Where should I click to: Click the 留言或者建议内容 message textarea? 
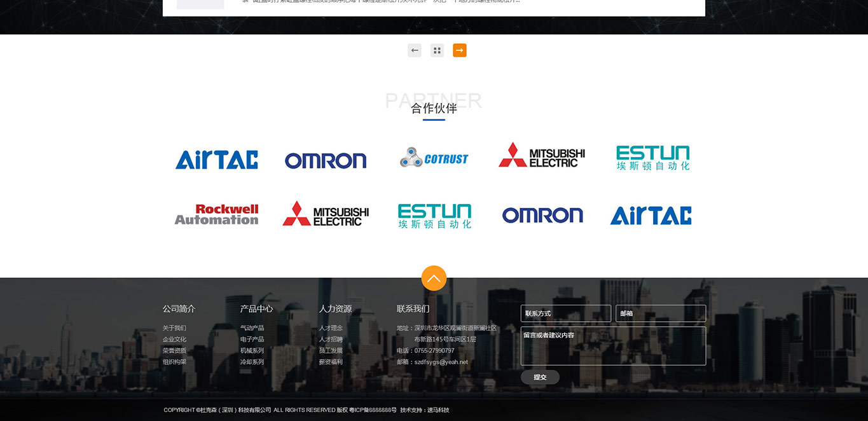[x=613, y=346]
